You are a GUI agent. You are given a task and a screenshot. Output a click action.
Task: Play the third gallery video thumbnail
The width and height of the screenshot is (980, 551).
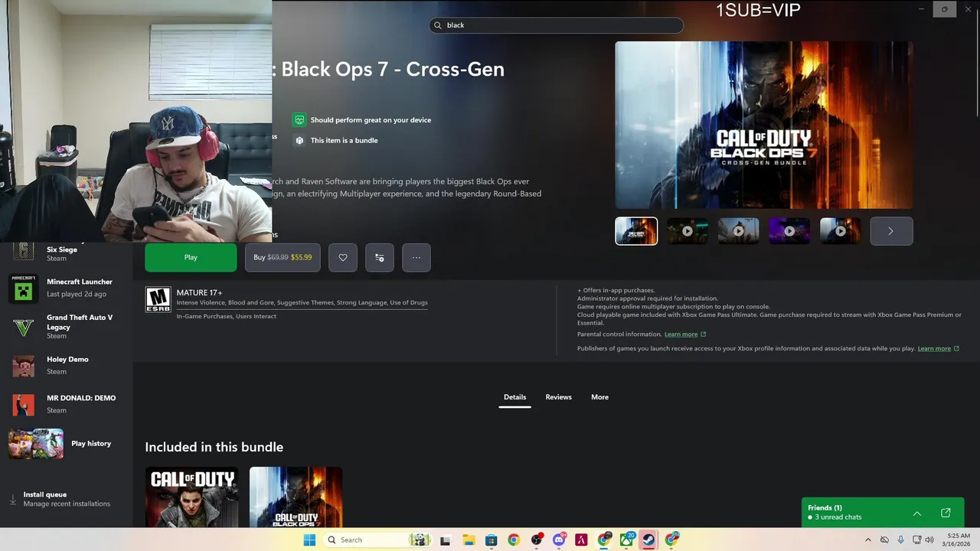[739, 231]
